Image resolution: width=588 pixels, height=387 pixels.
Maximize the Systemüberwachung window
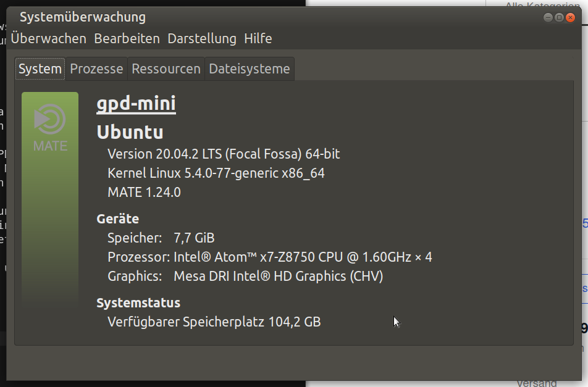(559, 17)
